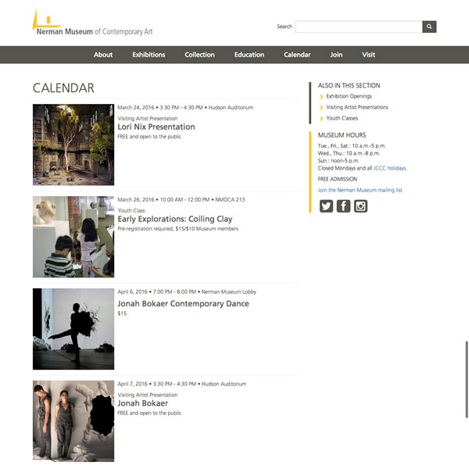469x476 pixels.
Task: Go to Visiting Artist Presentations link
Action: pos(357,107)
